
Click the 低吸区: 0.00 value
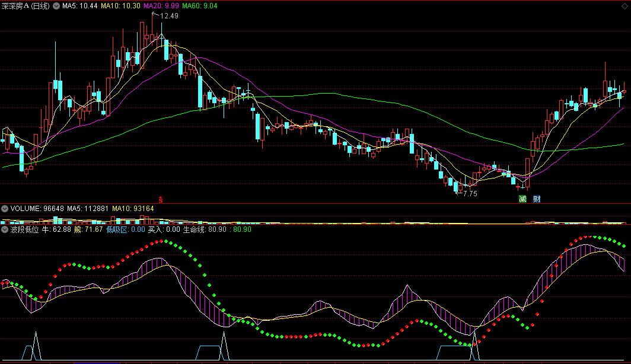pos(126,229)
